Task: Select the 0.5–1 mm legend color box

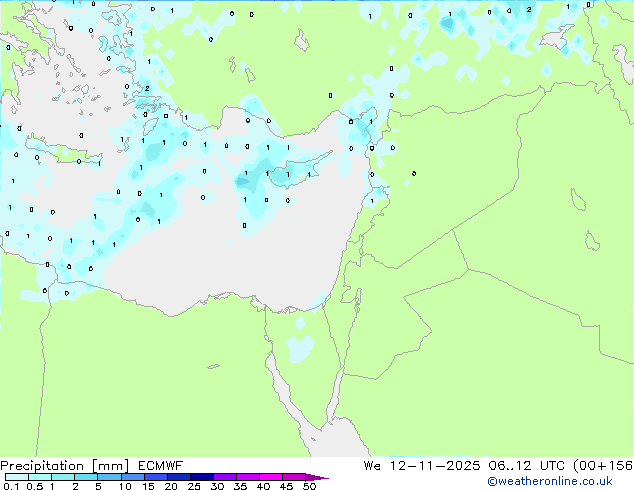Action: 40,477
